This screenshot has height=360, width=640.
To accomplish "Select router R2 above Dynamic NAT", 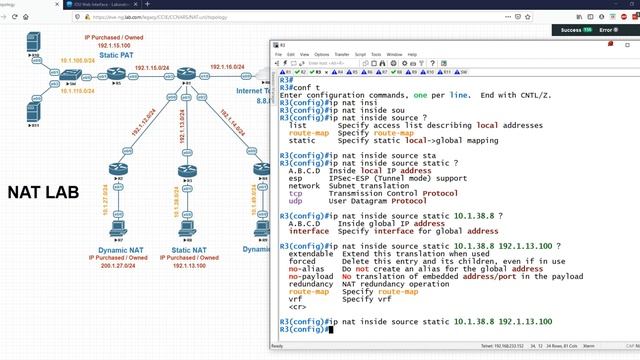I will (x=118, y=169).
